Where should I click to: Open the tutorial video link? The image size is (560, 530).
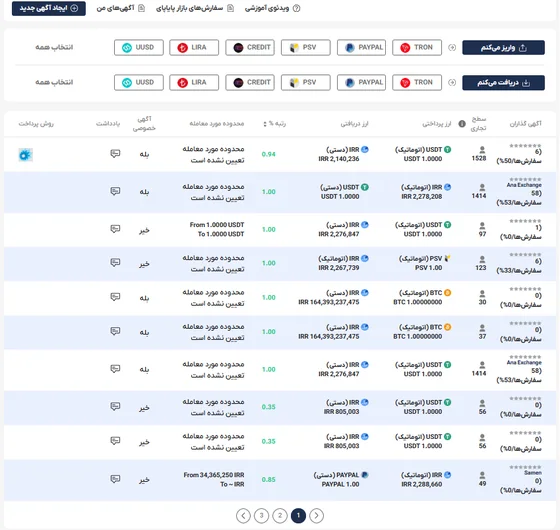[272, 8]
